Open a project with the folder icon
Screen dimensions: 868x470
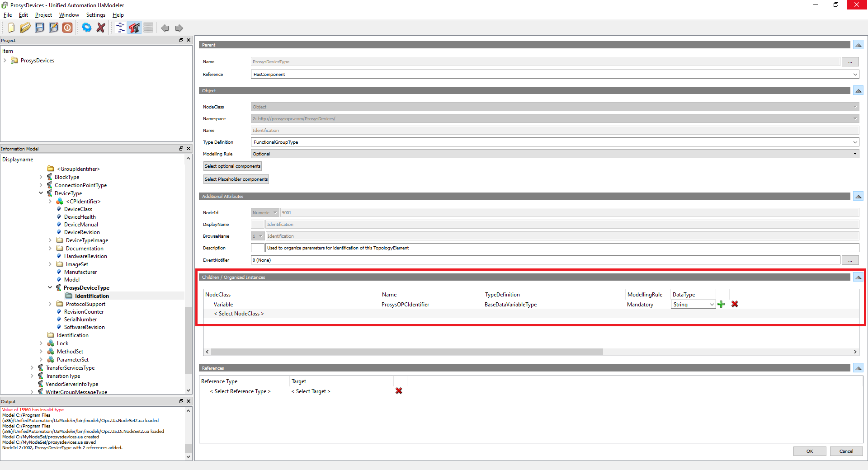click(25, 28)
